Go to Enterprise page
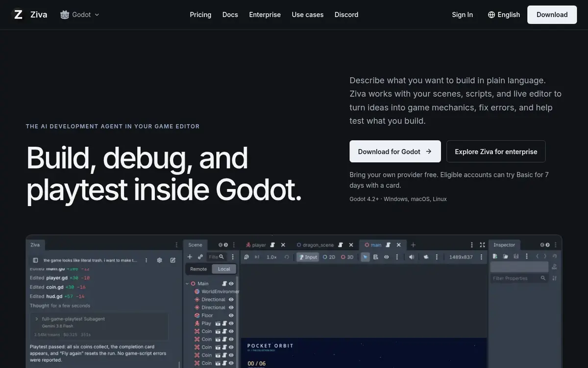The height and width of the screenshot is (368, 588). [265, 15]
